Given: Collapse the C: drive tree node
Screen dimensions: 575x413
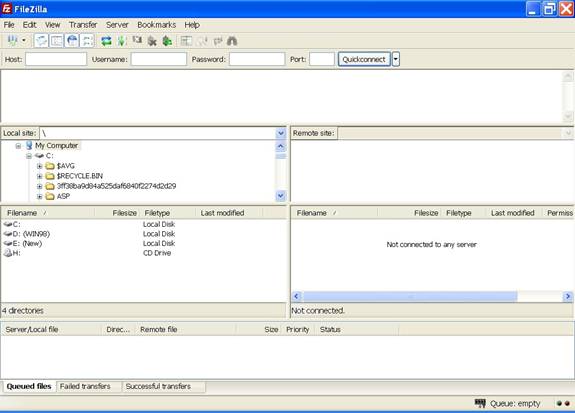Looking at the screenshot, I should coord(29,156).
